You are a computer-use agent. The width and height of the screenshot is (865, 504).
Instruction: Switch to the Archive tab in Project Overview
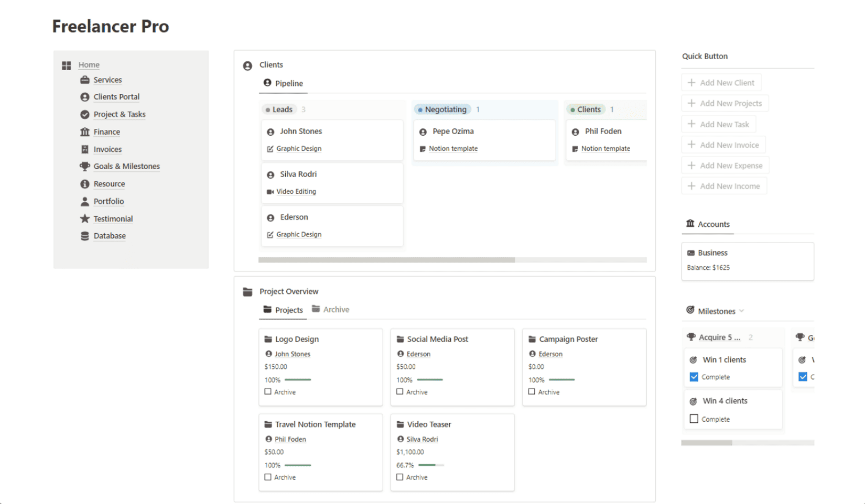coord(336,309)
